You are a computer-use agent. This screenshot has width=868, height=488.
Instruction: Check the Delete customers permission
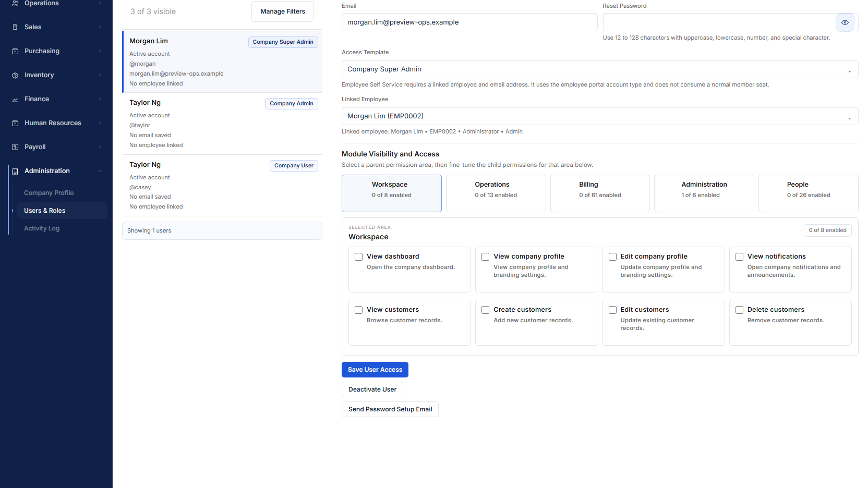(x=740, y=310)
